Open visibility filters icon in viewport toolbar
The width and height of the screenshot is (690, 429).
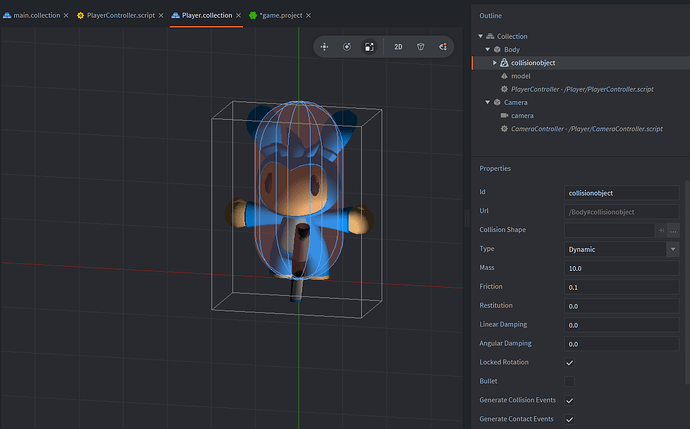[x=443, y=47]
